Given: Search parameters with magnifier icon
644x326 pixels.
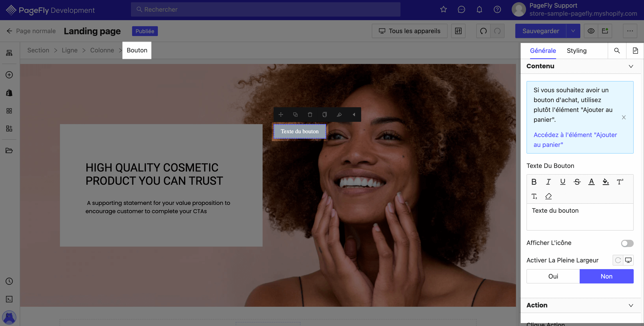Looking at the screenshot, I should pos(617,51).
